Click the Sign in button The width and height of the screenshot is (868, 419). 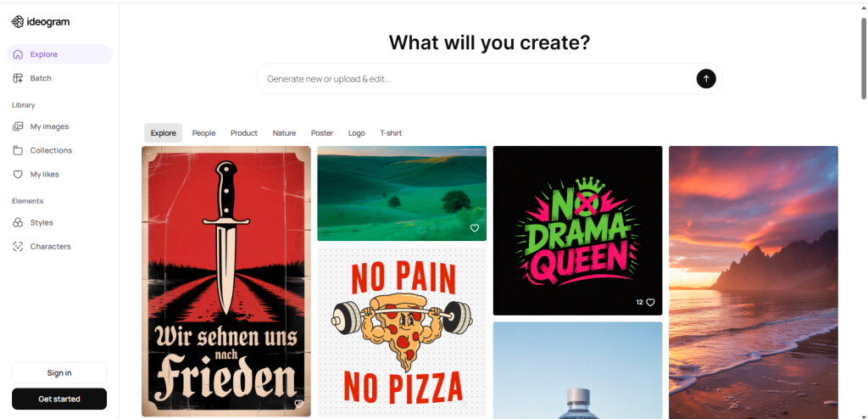click(59, 373)
